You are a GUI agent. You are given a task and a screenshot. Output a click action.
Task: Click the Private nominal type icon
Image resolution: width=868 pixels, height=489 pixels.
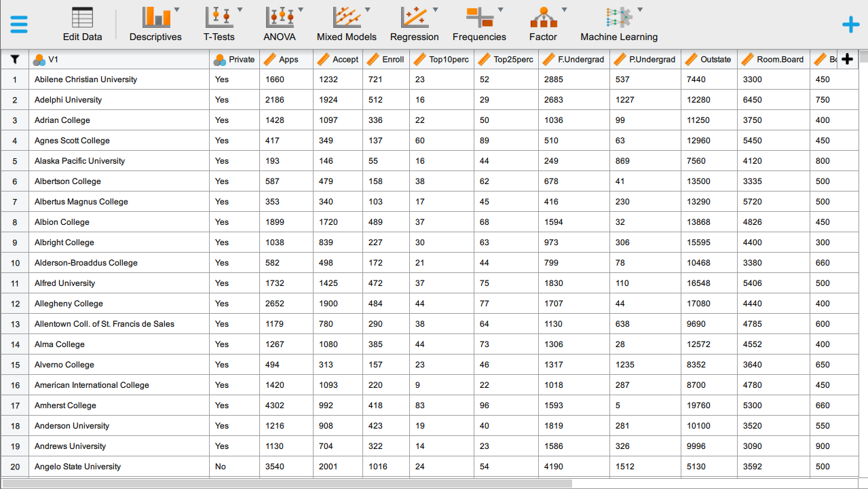click(x=219, y=60)
